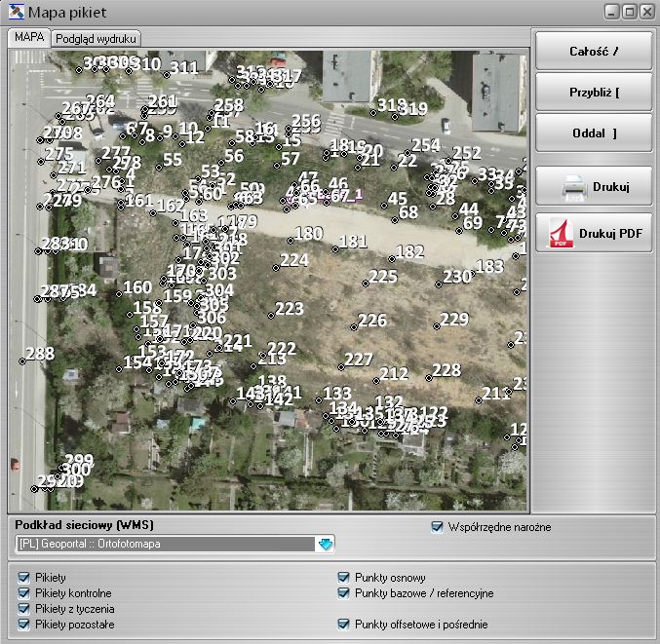Screen dimensions: 660x644
Task: Toggle Pikiety z tyczenia checkbox
Action: [23, 609]
